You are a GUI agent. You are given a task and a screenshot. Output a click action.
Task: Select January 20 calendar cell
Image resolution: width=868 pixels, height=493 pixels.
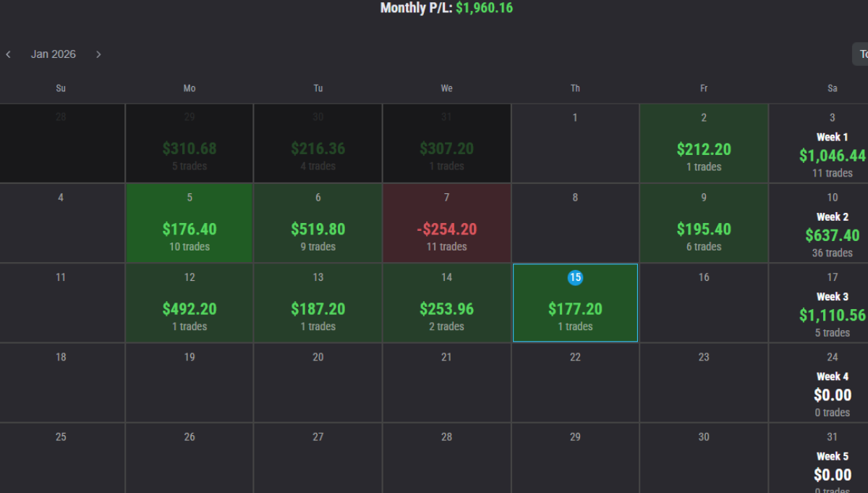(x=318, y=383)
